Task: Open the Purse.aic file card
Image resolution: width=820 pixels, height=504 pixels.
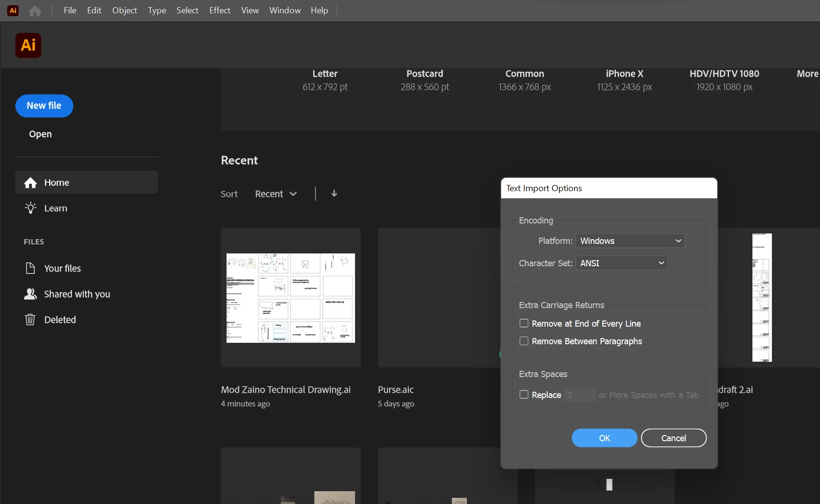Action: [439, 298]
